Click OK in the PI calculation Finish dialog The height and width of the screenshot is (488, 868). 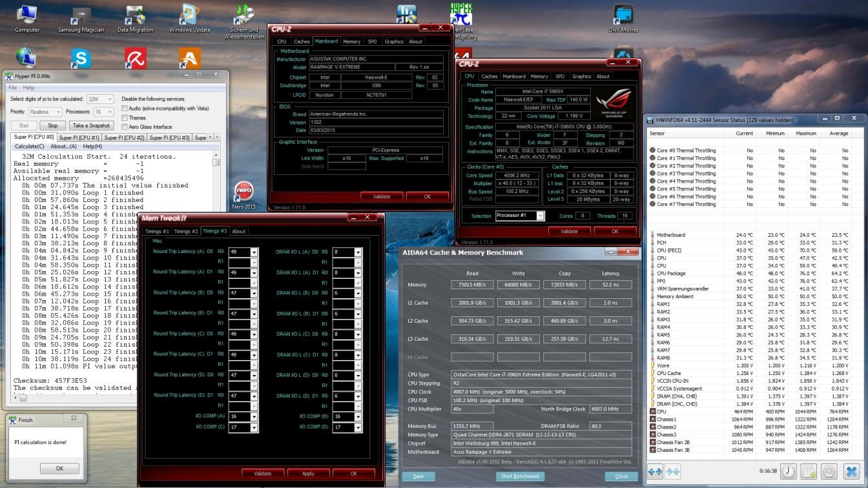pos(59,469)
